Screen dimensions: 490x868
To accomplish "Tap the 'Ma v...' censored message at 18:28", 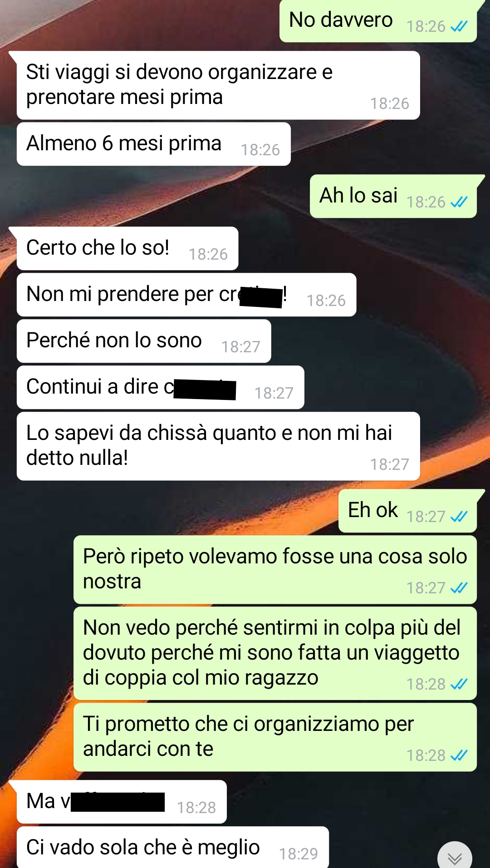I will click(x=122, y=802).
